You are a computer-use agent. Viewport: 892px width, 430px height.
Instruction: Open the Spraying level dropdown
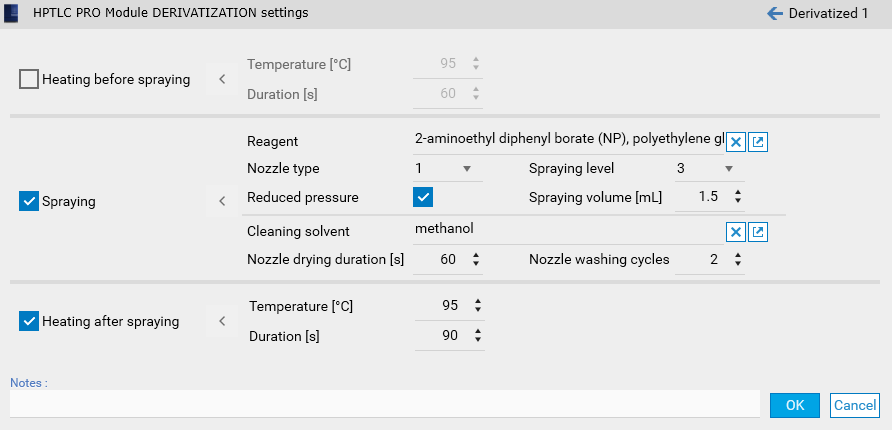pyautogui.click(x=729, y=168)
